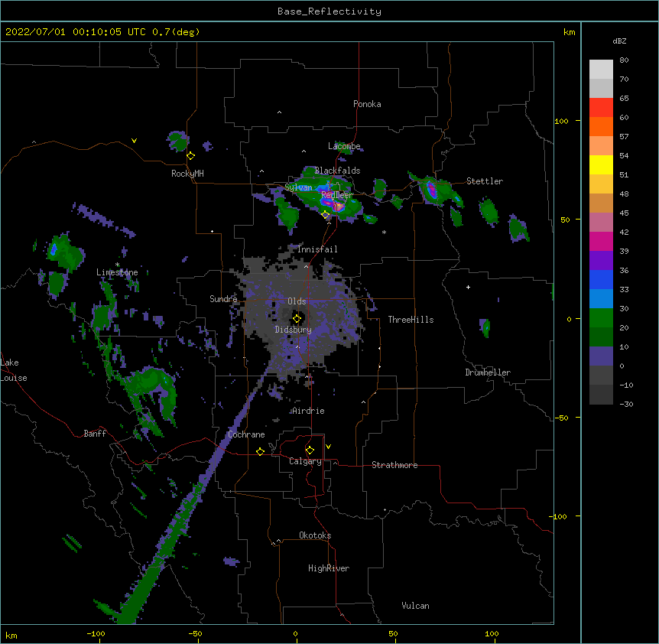The image size is (659, 644).
Task: Click the Blackfalds city label
Action: pos(337,171)
